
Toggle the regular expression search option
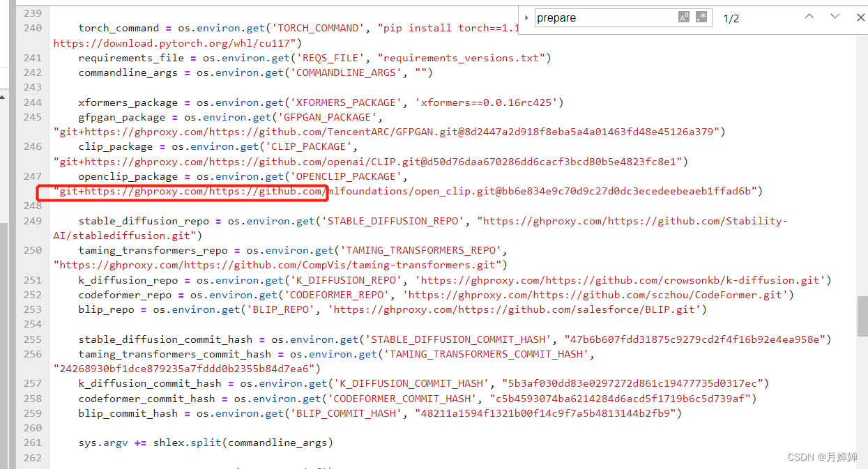[701, 17]
